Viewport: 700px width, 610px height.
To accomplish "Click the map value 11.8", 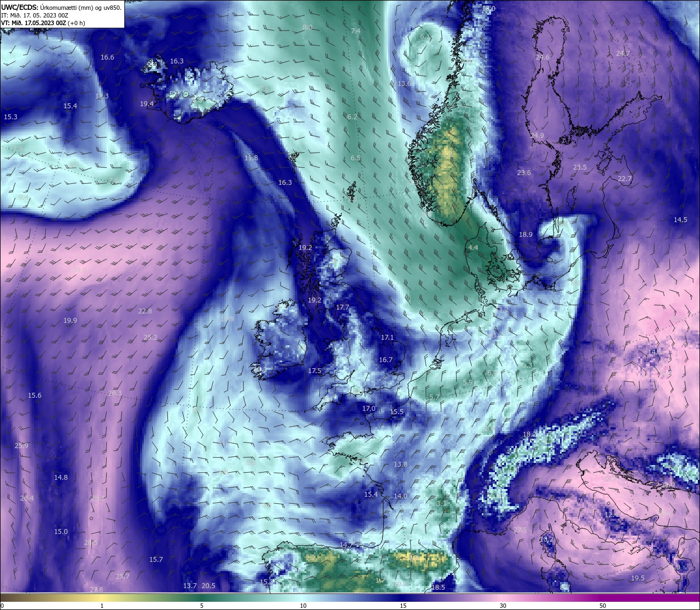I will click(x=251, y=158).
